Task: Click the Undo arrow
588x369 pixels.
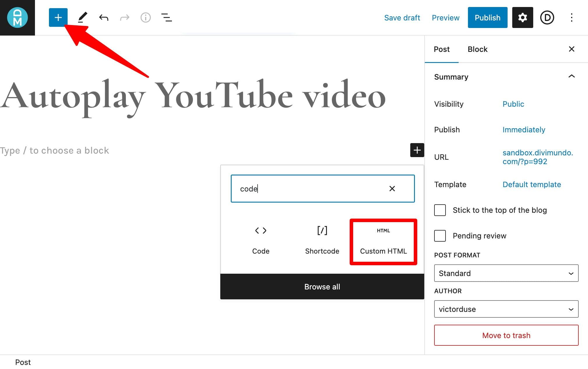Action: tap(104, 17)
